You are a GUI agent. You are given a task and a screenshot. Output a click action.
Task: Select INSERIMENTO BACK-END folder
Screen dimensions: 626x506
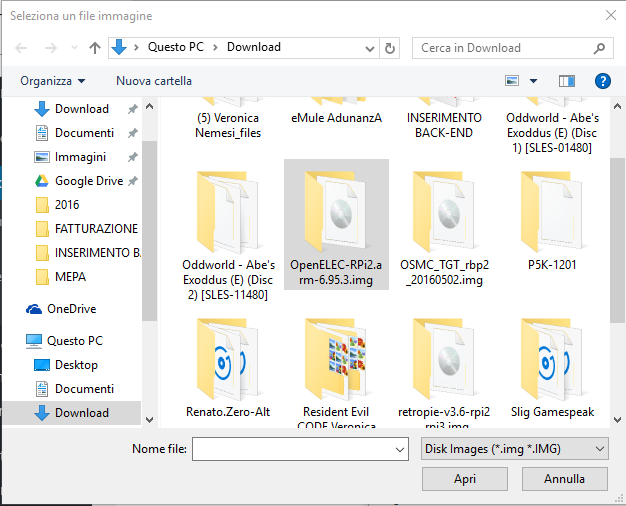point(444,125)
